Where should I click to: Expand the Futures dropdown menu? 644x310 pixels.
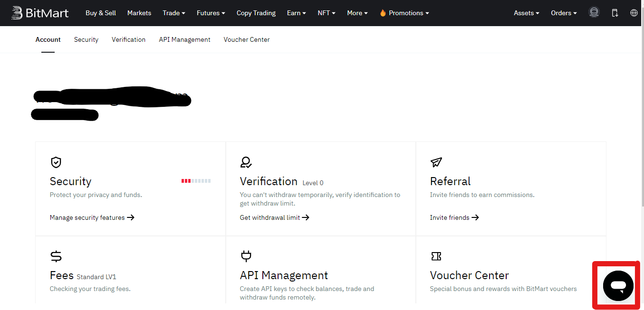point(211,13)
